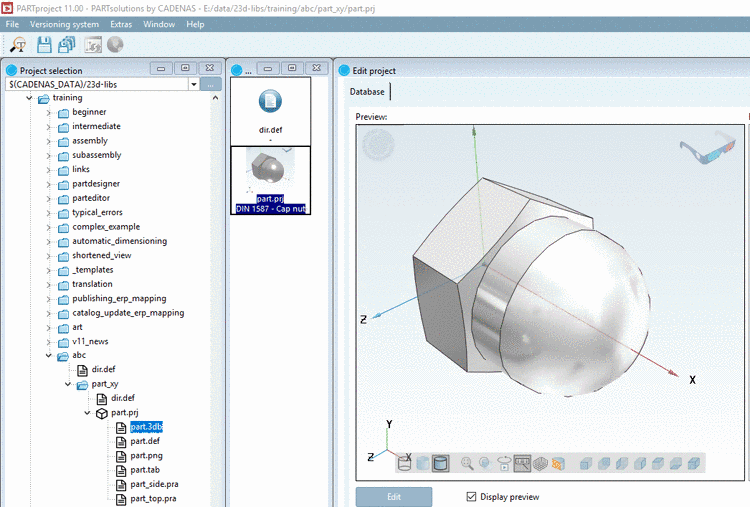Collapse the abc folder node

click(x=48, y=355)
